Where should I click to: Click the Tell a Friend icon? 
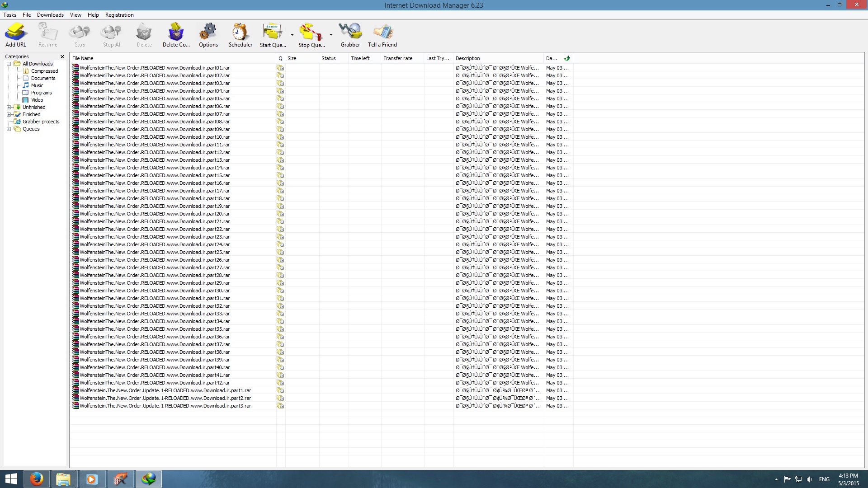click(382, 33)
